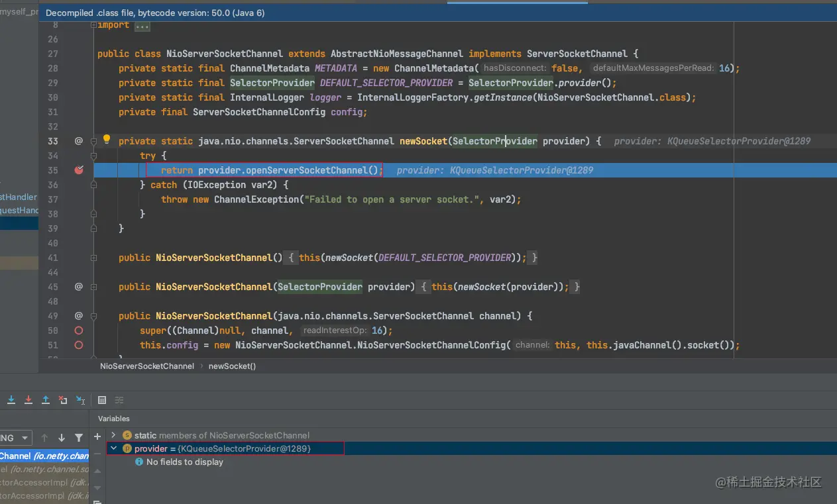The image size is (837, 504).
Task: Click 'throw new ChannelException' on line 37
Action: pos(230,199)
